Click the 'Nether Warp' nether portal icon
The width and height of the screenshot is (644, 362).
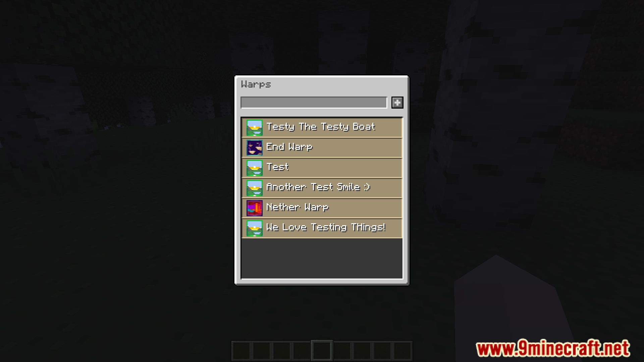(254, 207)
